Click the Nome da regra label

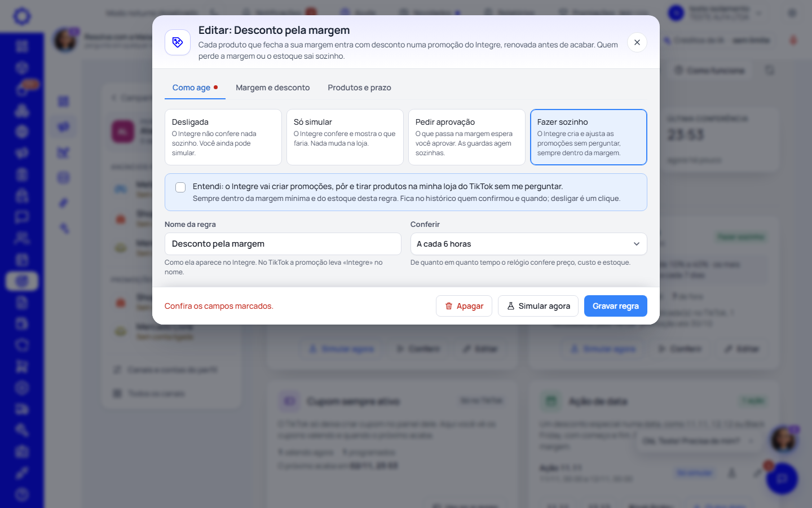pos(190,224)
